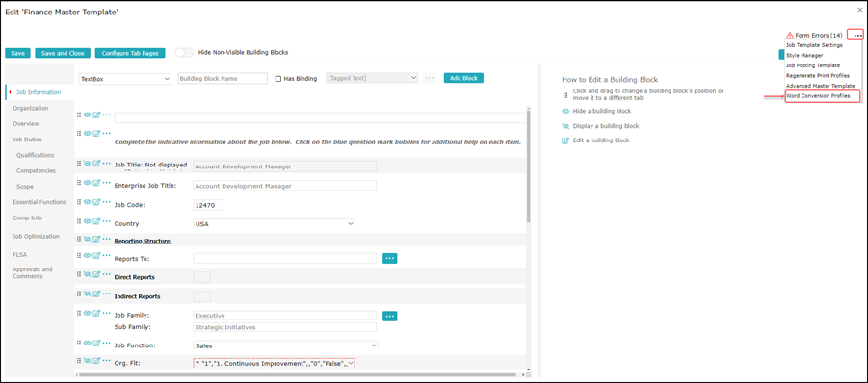Open more options for Job Function row
Screen dimensions: 868x383
coord(106,343)
